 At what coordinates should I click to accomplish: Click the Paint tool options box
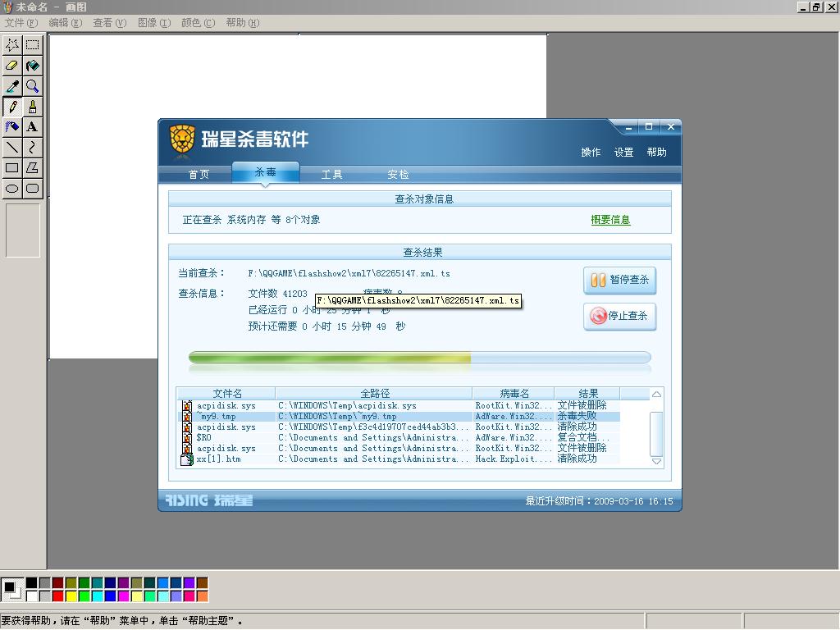coord(22,231)
